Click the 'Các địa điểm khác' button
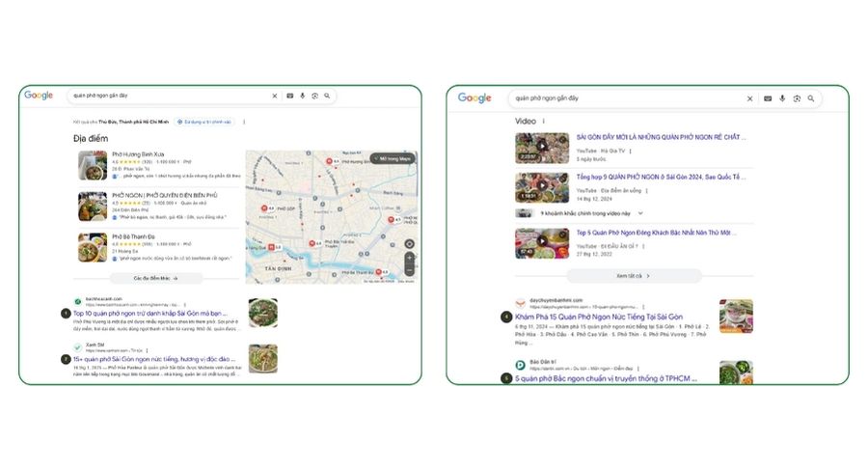Image resolution: width=868 pixels, height=470 pixels. tap(156, 278)
